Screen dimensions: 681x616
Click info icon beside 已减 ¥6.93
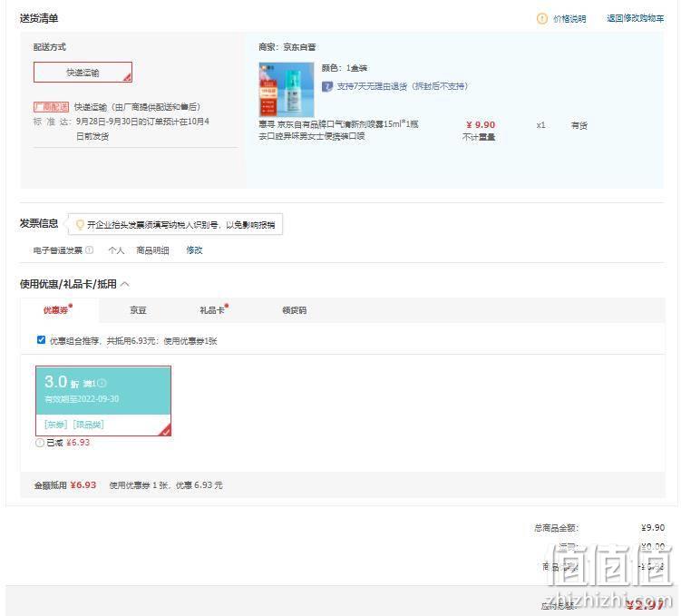(40, 443)
